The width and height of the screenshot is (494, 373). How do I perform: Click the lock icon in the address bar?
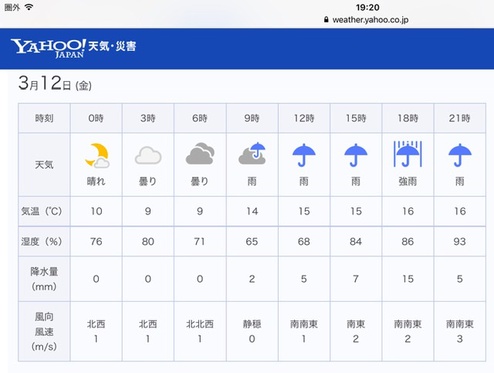click(x=326, y=20)
